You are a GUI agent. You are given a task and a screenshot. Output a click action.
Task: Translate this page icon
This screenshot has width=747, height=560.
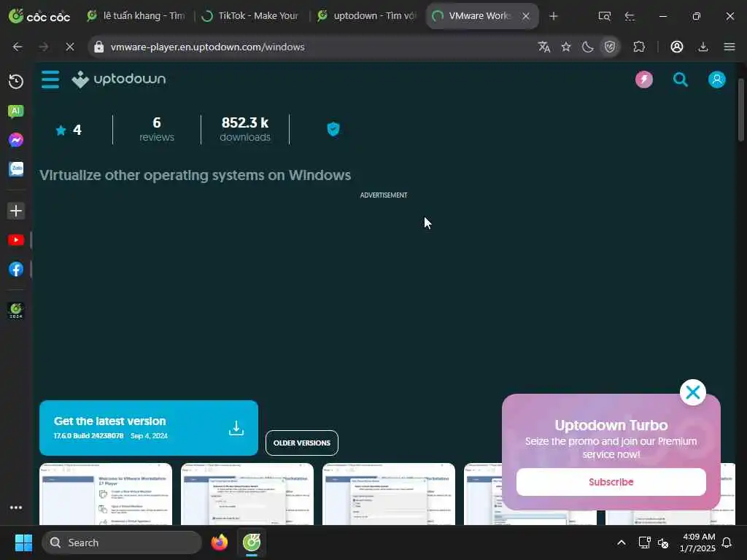pyautogui.click(x=544, y=47)
